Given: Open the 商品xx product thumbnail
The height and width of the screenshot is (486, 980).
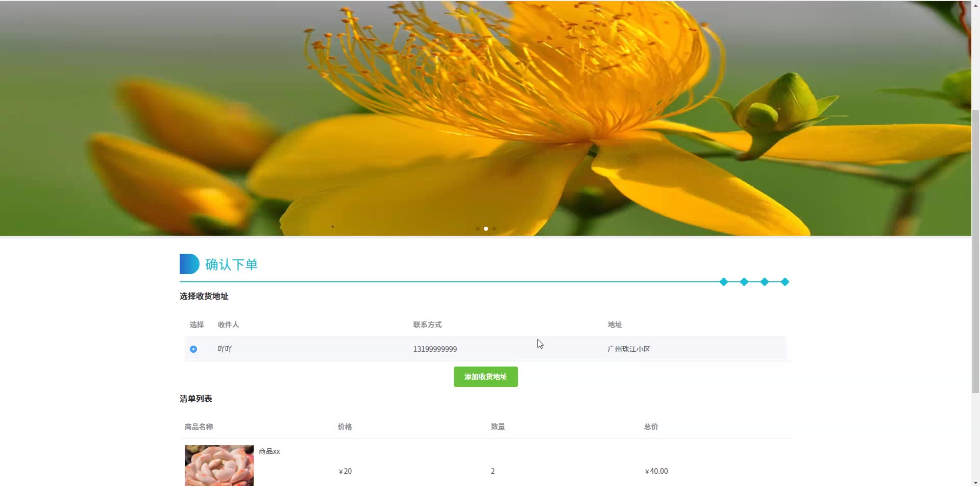Looking at the screenshot, I should [x=219, y=466].
